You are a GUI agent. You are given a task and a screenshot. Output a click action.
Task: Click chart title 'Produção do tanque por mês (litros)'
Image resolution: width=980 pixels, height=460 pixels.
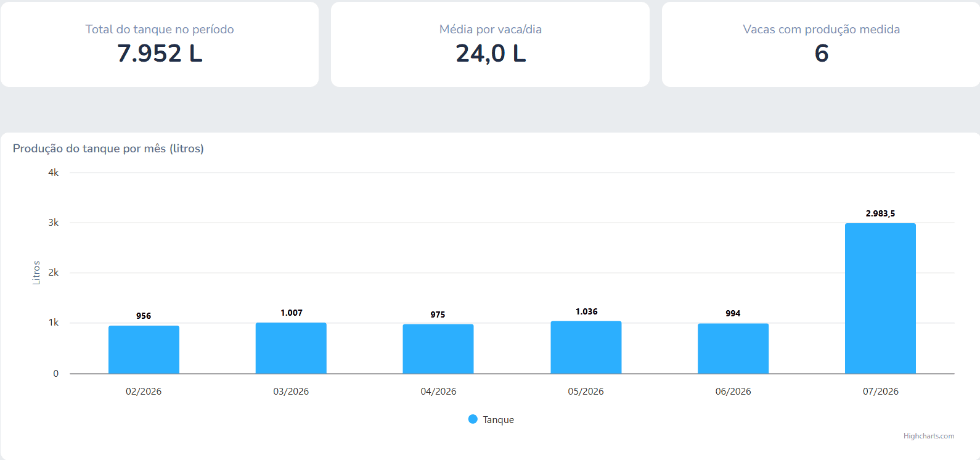[108, 149]
